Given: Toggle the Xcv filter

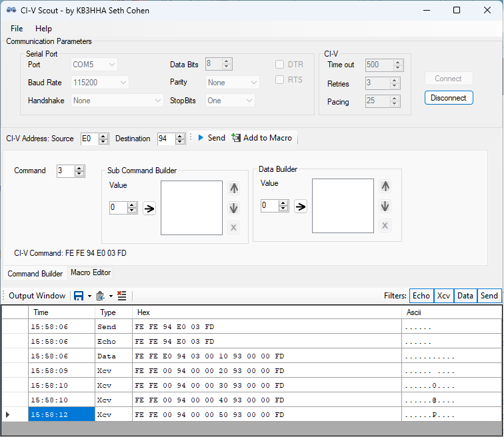Looking at the screenshot, I should point(443,296).
